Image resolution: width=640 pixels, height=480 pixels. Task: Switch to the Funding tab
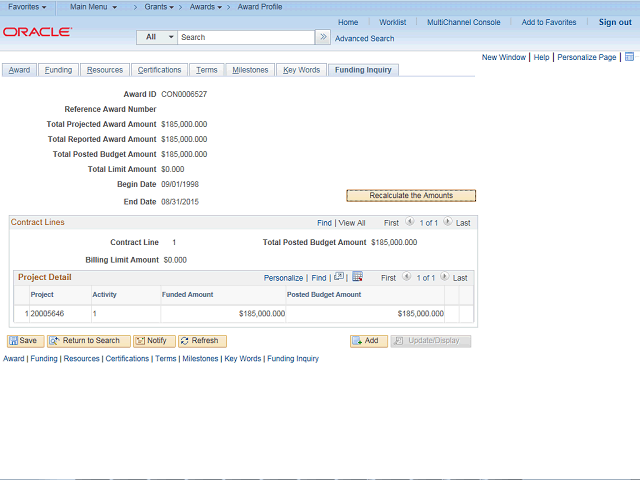pyautogui.click(x=58, y=70)
